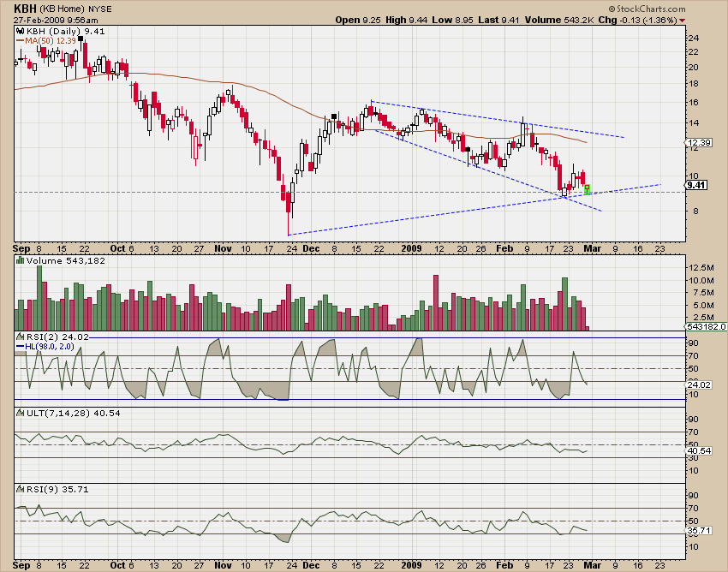Click the 35.71 RSI(9) value tag
Image resolution: width=728 pixels, height=572 pixels.
coord(699,530)
